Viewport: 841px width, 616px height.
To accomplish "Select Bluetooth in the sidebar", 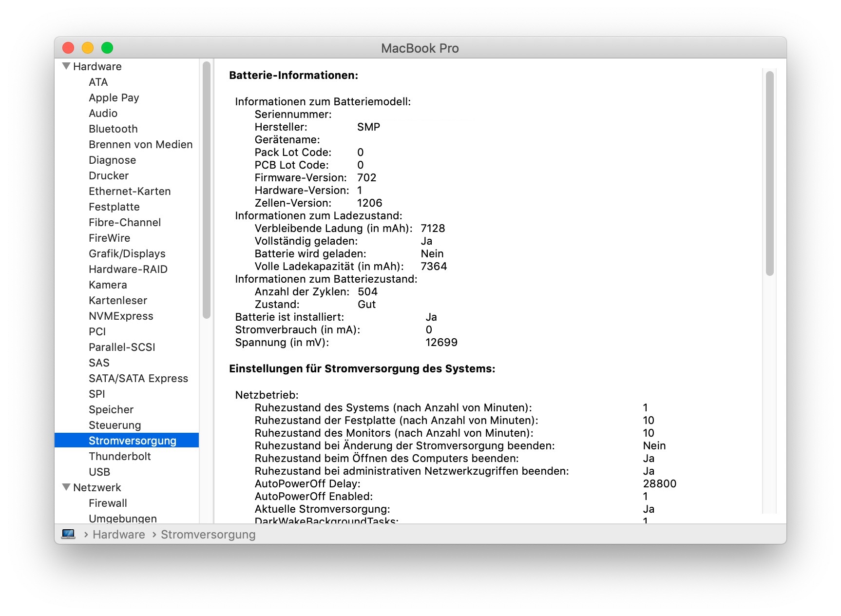I will [x=113, y=129].
